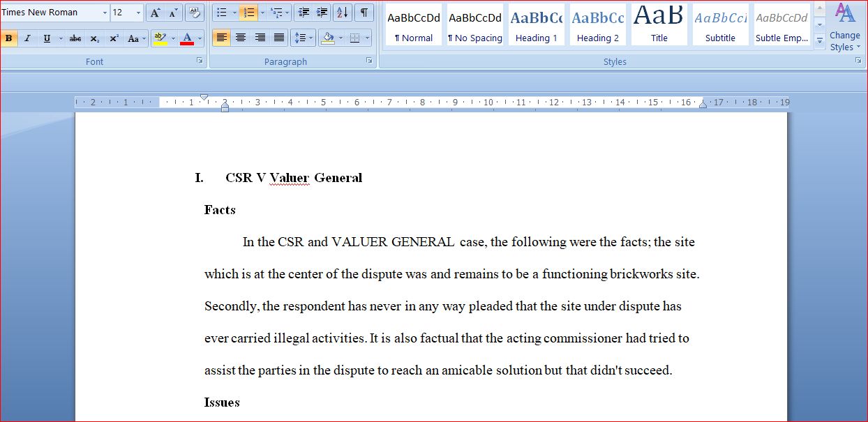The width and height of the screenshot is (868, 422).
Task: Toggle bold formatting
Action: pyautogui.click(x=8, y=38)
